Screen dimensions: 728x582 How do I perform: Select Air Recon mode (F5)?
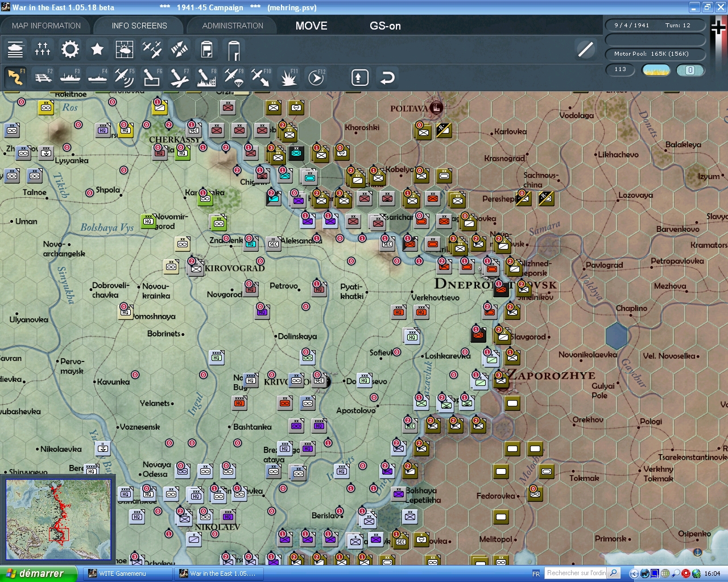[x=125, y=77]
